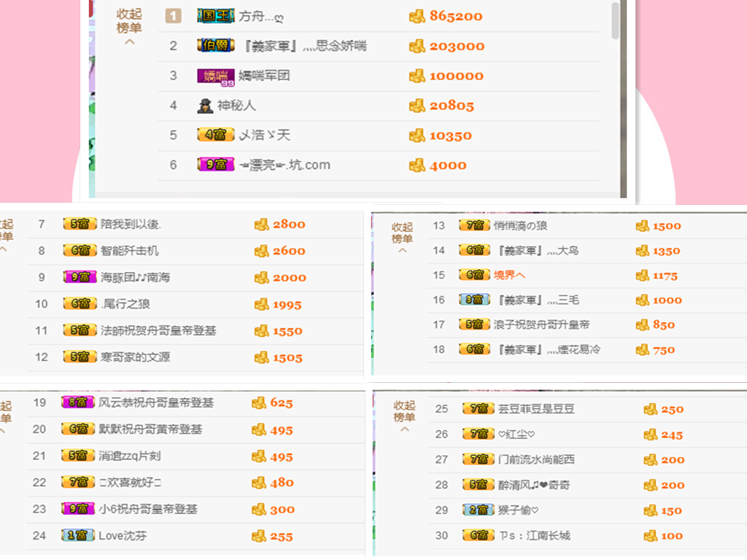Click the gold coin icon next to 1995
This screenshot has width=747, height=560.
(262, 304)
